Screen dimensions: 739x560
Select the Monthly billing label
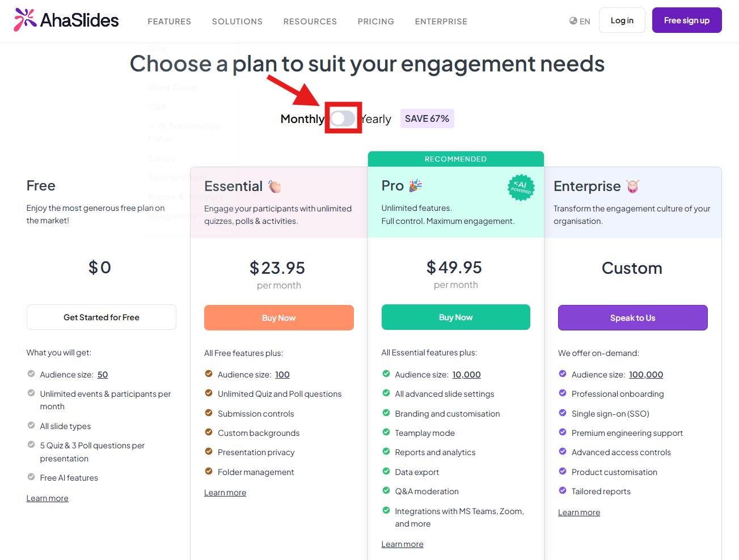(302, 119)
